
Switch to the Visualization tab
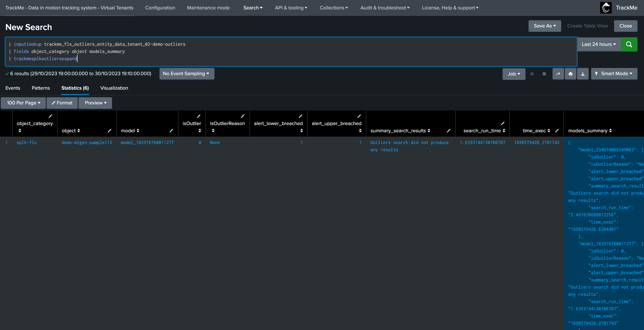coord(114,88)
